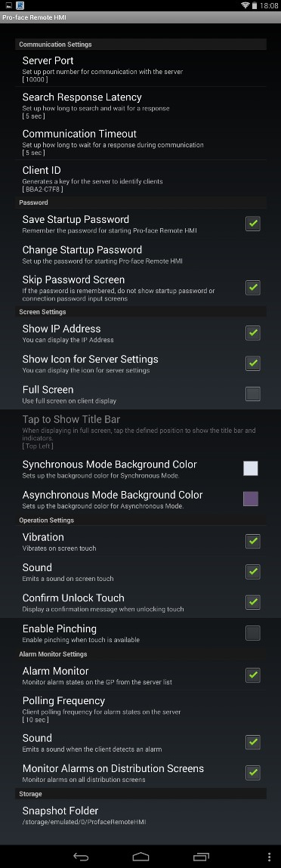The width and height of the screenshot is (281, 868).
Task: Tap the picture notification icon in status bar
Action: click(8, 5)
